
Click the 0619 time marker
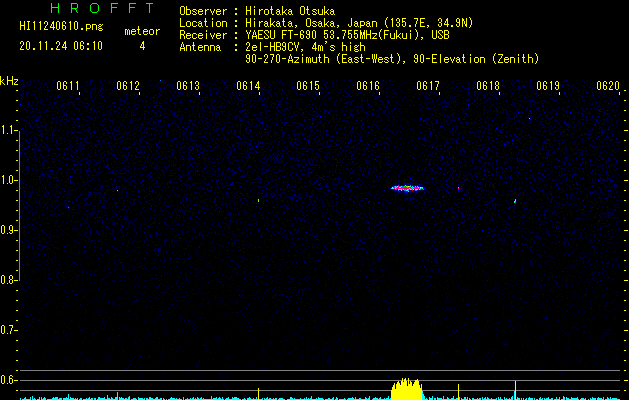coord(548,86)
